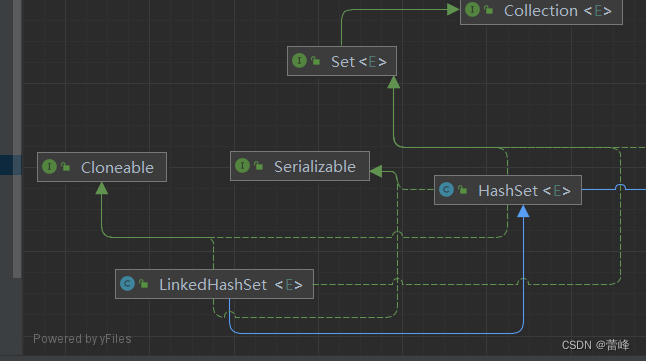Select the Serializable interface node

(300, 166)
